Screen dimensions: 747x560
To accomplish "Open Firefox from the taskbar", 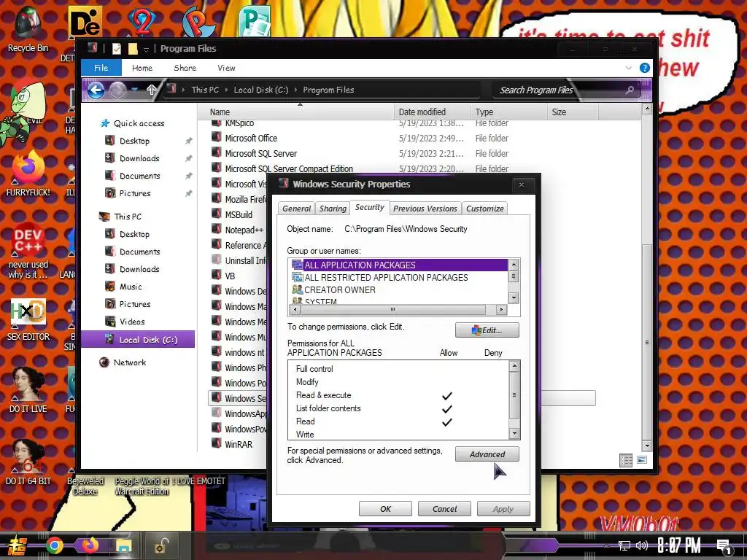I will (x=89, y=545).
